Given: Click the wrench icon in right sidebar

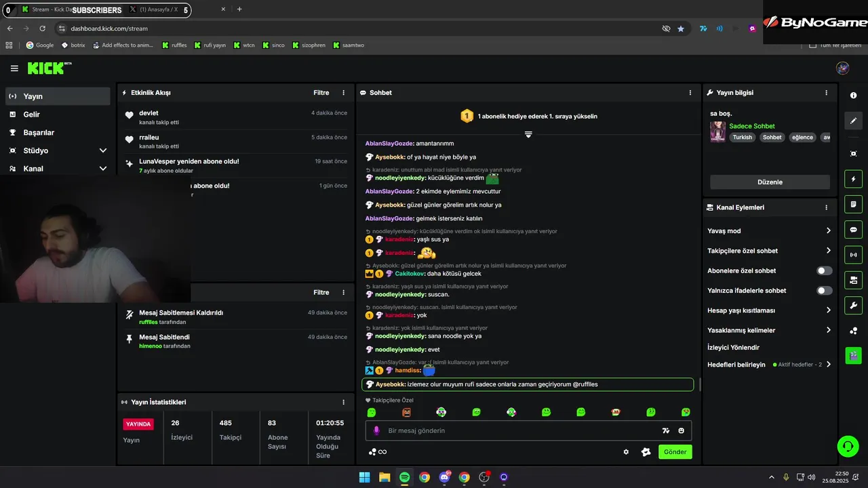Looking at the screenshot, I should 854,305.
